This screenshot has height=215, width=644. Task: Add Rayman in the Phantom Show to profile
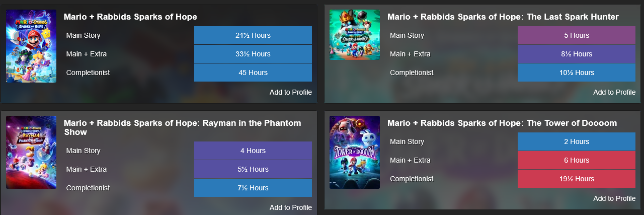291,207
